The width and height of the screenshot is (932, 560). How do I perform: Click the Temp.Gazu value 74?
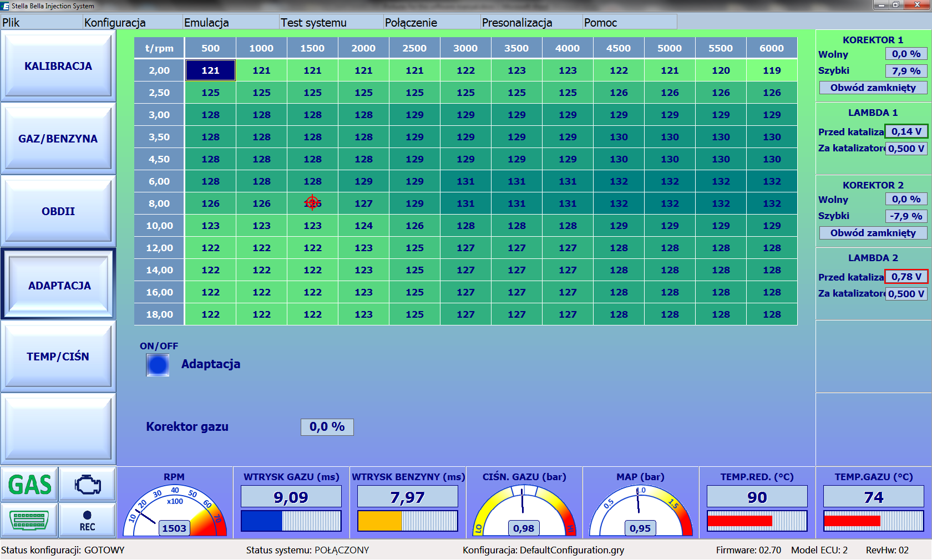874,497
